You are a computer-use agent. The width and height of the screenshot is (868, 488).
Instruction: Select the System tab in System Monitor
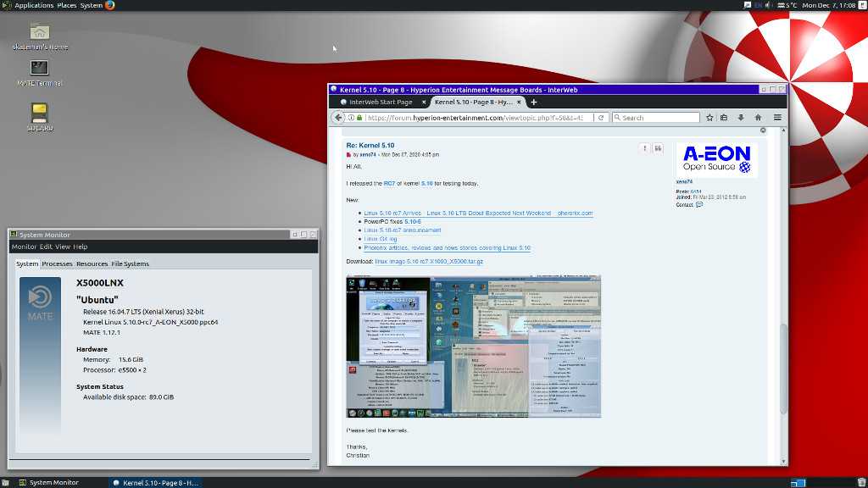(x=27, y=264)
